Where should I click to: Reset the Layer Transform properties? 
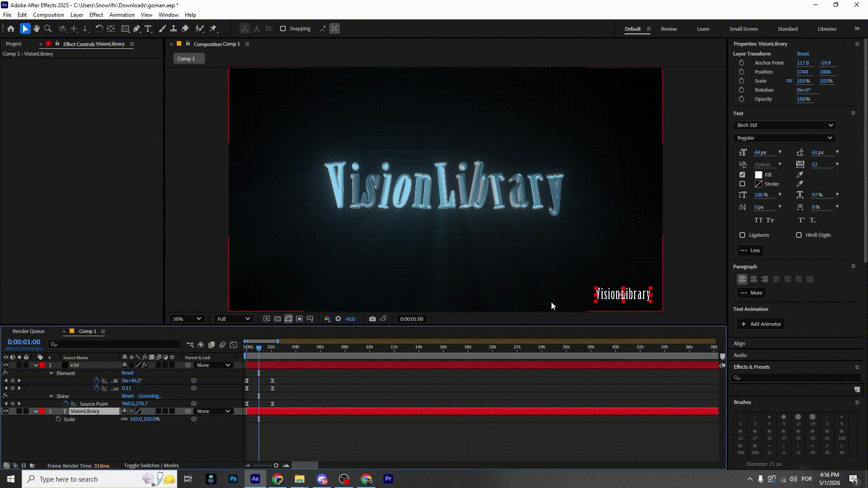[803, 54]
